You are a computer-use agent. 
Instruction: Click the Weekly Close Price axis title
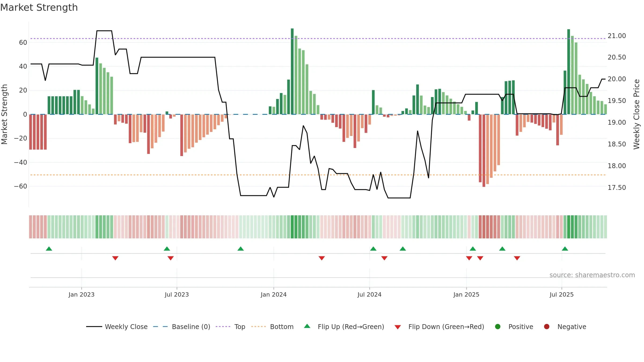point(636,114)
